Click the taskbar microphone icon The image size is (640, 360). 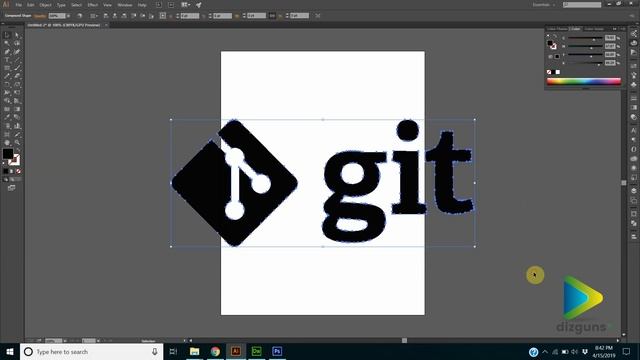point(155,351)
